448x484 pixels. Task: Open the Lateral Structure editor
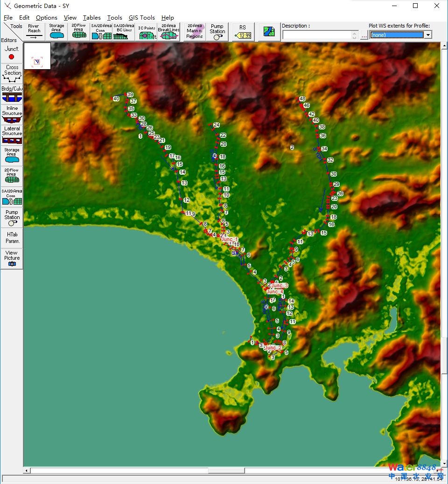[12, 135]
